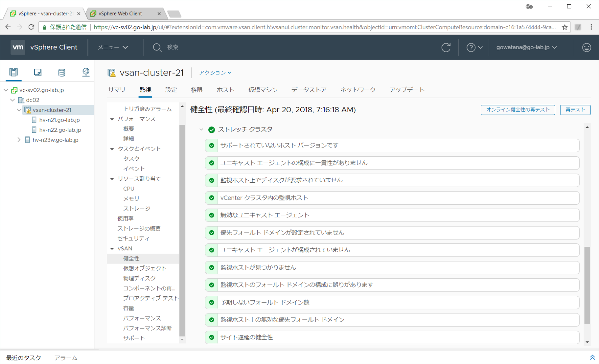Click the health list scroll down arrow
The width and height of the screenshot is (599, 364).
587,342
